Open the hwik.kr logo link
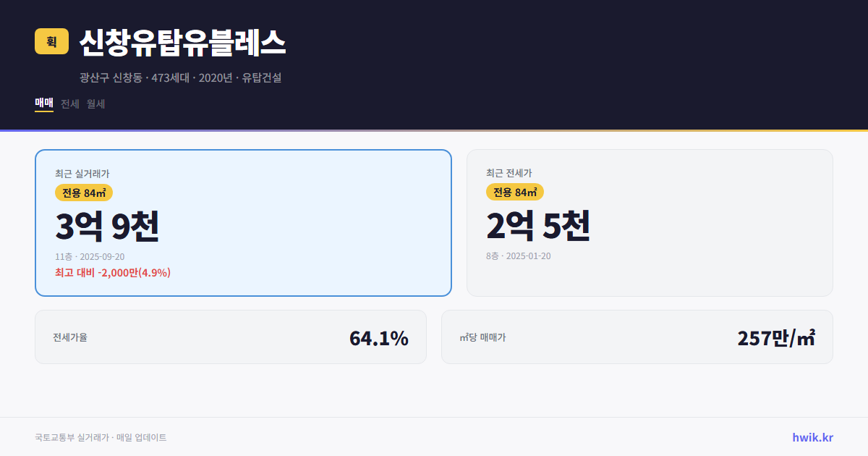 (811, 437)
